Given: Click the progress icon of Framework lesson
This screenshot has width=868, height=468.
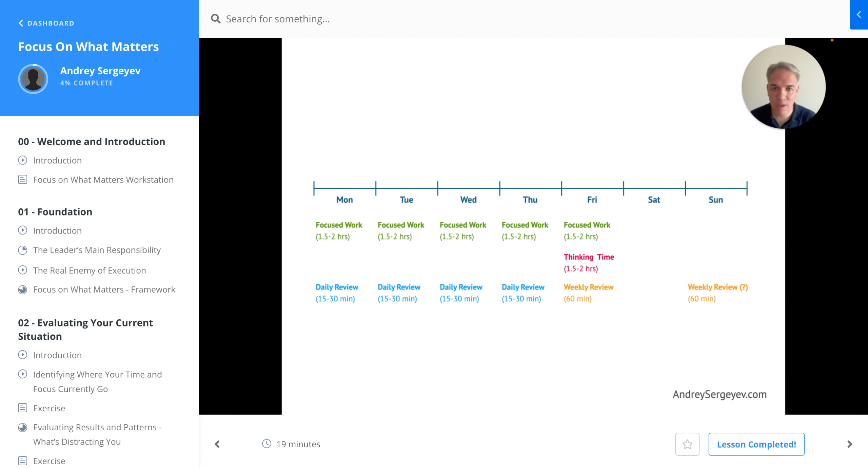Looking at the screenshot, I should pos(23,289).
